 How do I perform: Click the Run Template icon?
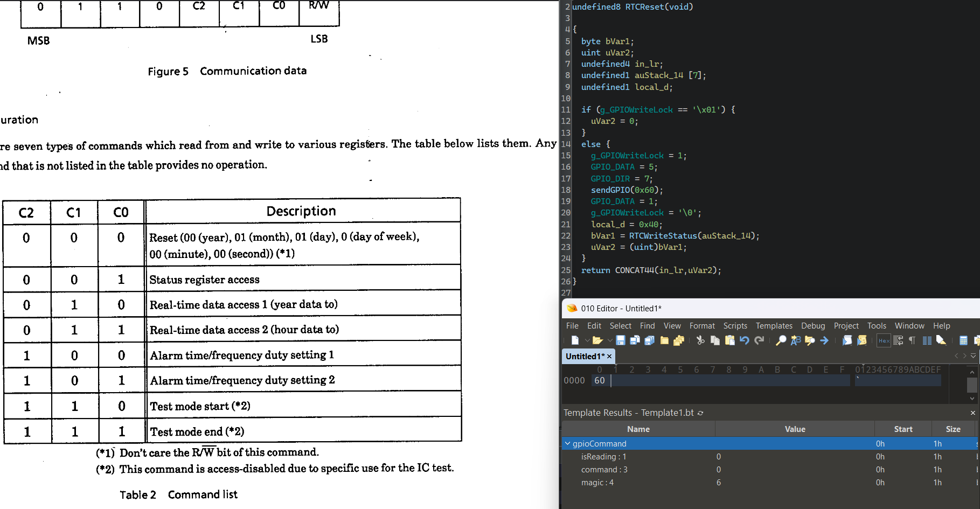tap(862, 340)
